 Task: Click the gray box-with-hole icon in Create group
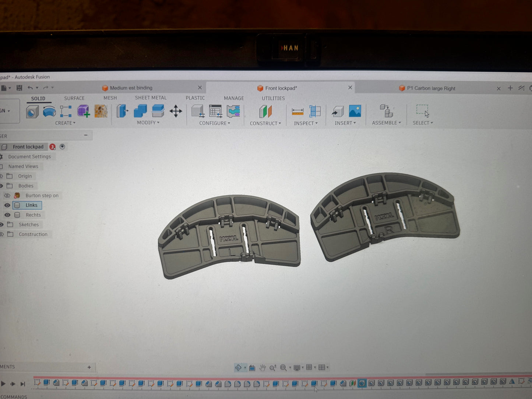(x=32, y=111)
